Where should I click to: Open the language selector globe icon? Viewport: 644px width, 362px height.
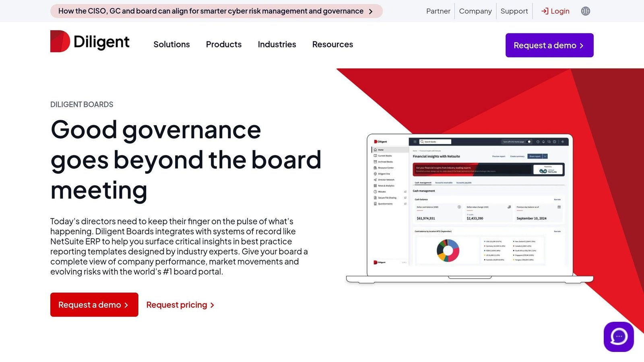click(x=586, y=11)
